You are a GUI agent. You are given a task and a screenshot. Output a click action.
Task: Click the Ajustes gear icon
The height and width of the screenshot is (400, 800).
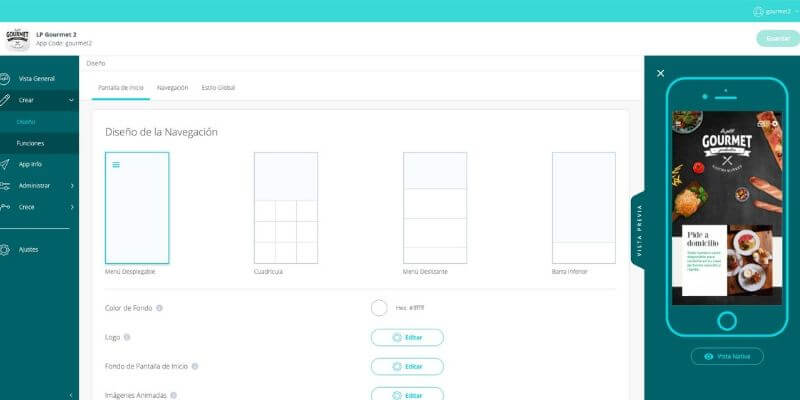point(7,249)
